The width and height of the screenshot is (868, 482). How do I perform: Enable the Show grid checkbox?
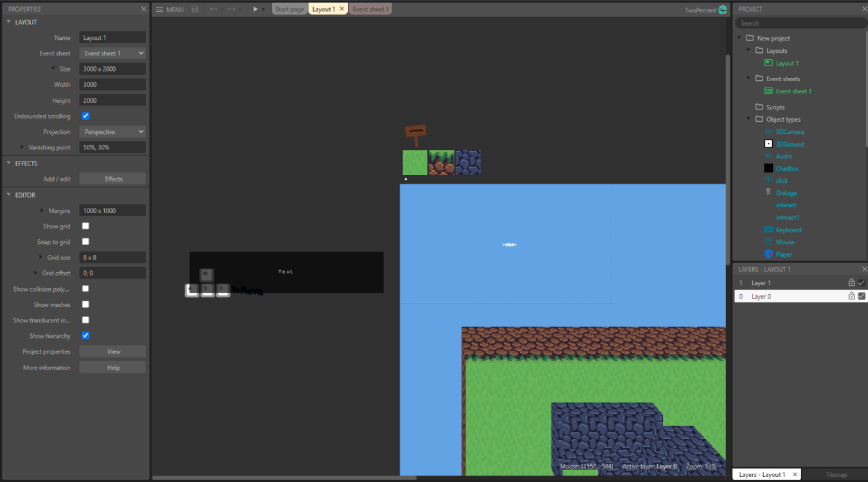(x=86, y=226)
